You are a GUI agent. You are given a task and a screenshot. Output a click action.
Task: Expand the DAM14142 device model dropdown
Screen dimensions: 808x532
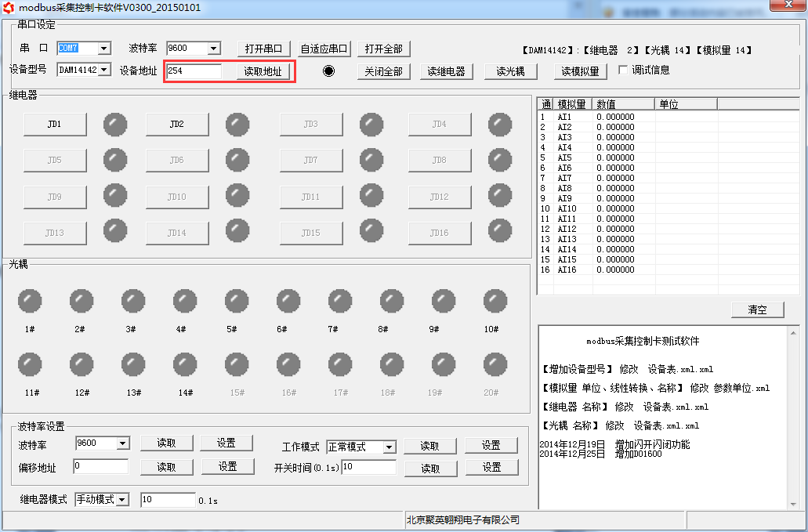tap(104, 71)
